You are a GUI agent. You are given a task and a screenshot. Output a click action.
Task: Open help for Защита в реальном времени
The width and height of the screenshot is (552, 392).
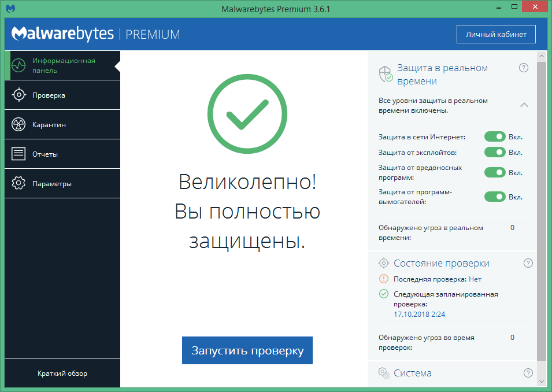click(524, 68)
